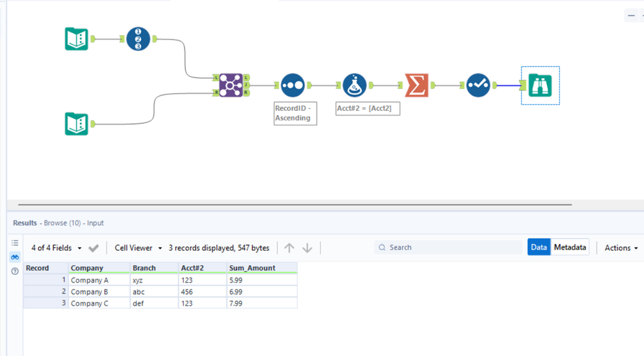644x356 pixels.
Task: Show messages list icon in Results sidebar
Action: point(15,243)
